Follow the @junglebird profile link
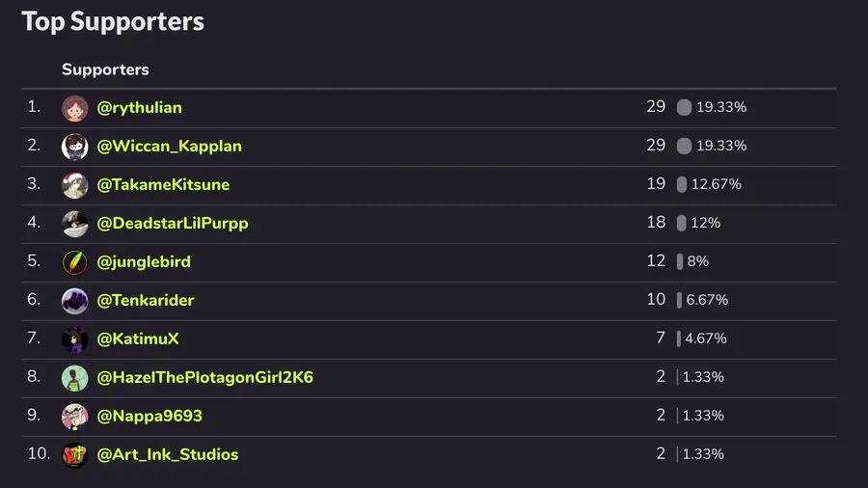Screen dimensions: 868x488 [x=144, y=261]
